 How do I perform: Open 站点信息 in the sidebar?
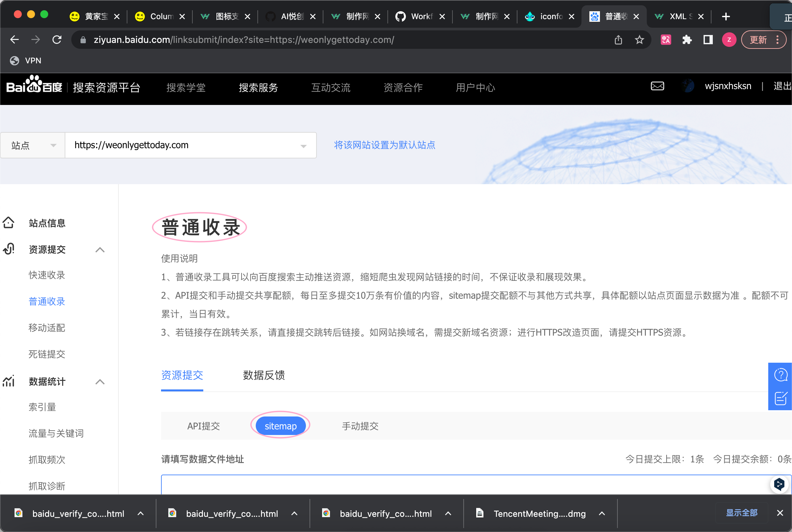click(x=47, y=223)
